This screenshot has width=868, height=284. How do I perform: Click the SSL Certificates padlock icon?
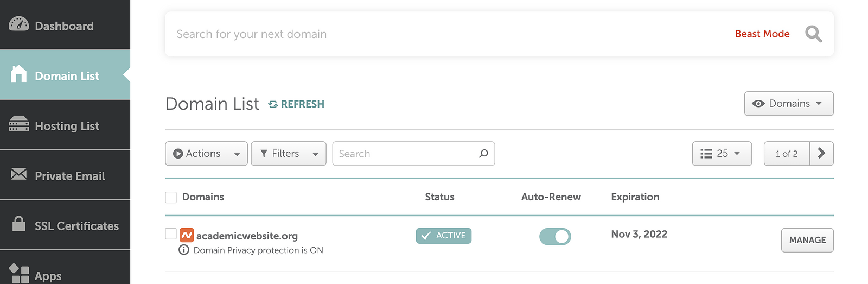(x=18, y=223)
